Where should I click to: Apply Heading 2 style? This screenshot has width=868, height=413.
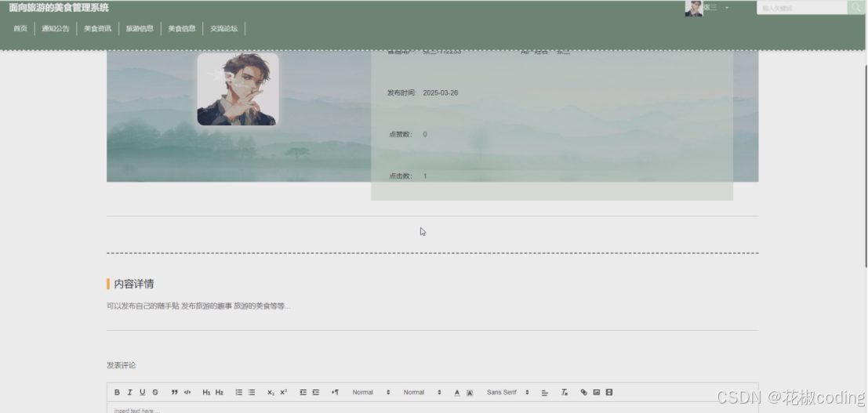pyautogui.click(x=220, y=392)
